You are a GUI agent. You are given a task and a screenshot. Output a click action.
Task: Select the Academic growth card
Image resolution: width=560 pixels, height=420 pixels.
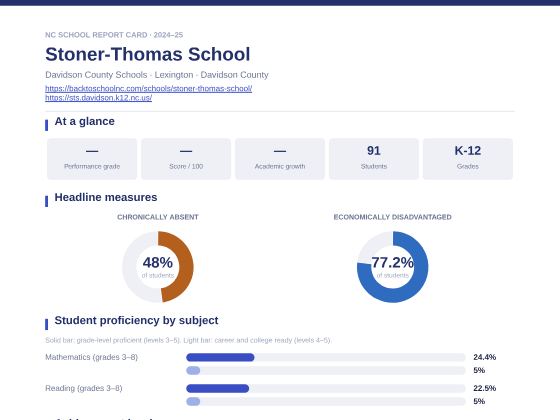280,159
